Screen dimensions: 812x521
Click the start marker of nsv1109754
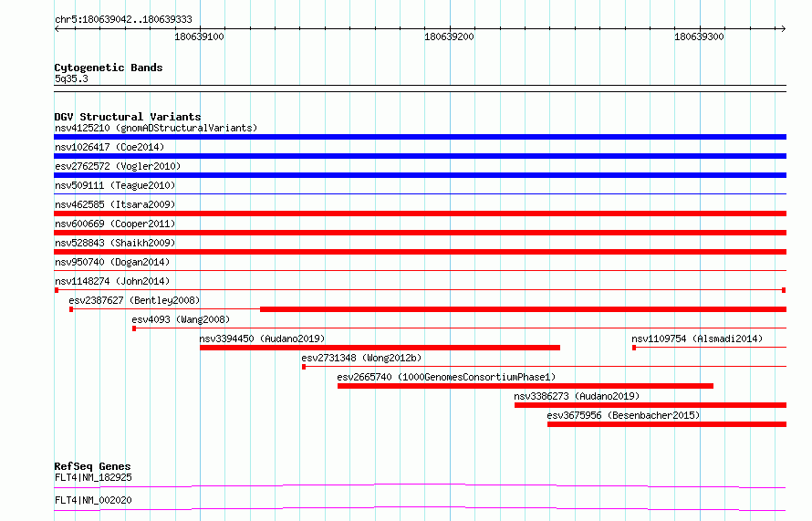pos(634,348)
